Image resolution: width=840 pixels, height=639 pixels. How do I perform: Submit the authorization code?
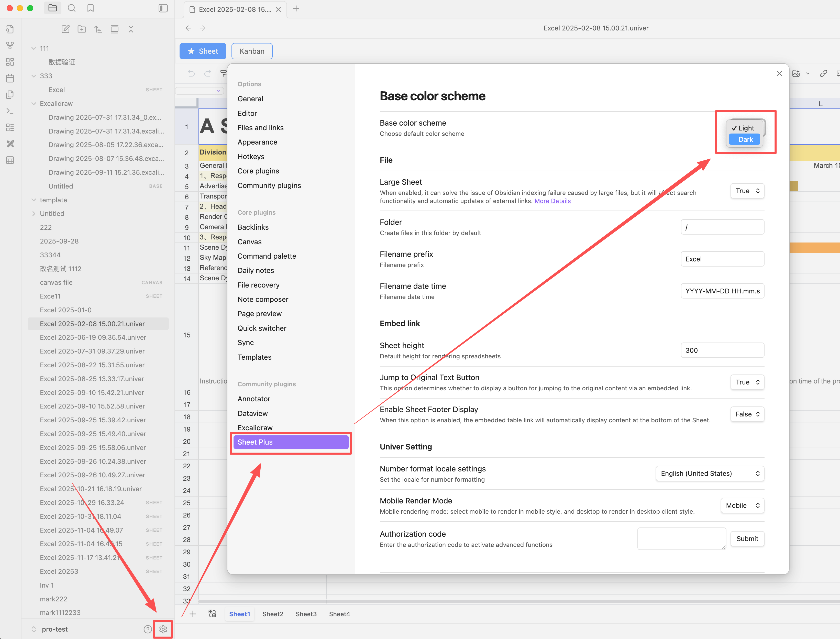pyautogui.click(x=747, y=538)
